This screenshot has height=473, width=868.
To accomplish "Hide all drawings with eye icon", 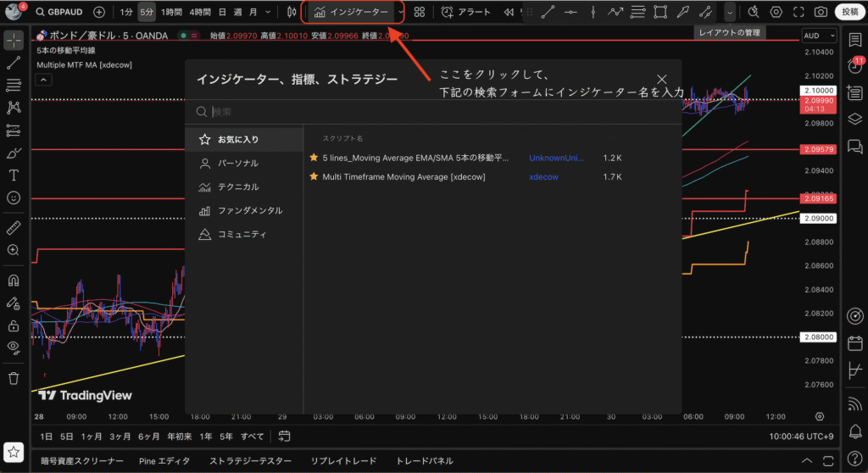I will pos(14,348).
